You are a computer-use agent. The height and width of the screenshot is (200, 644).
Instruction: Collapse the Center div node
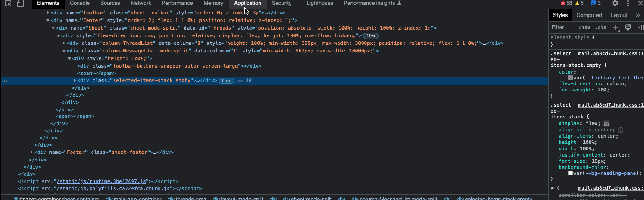coord(48,20)
